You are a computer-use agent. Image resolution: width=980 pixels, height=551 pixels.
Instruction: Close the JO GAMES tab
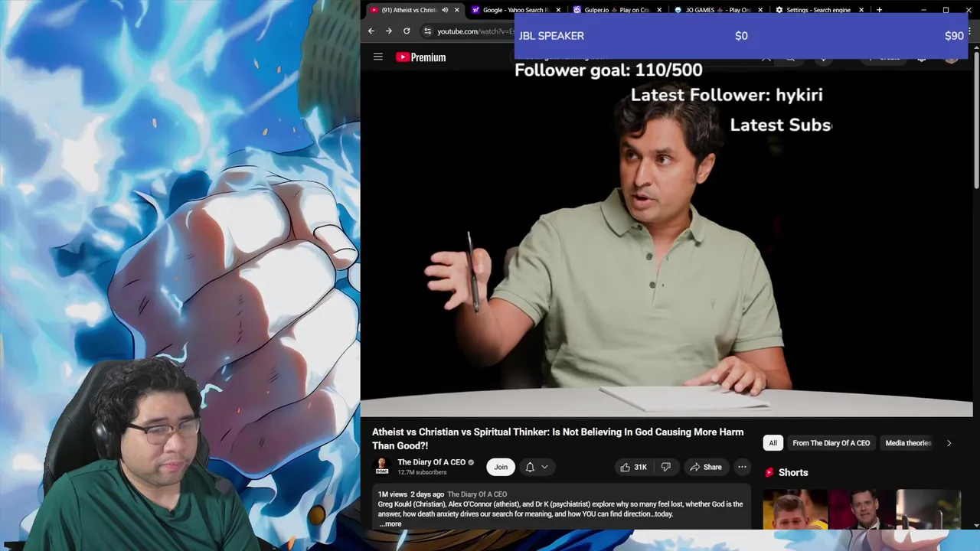click(x=760, y=10)
